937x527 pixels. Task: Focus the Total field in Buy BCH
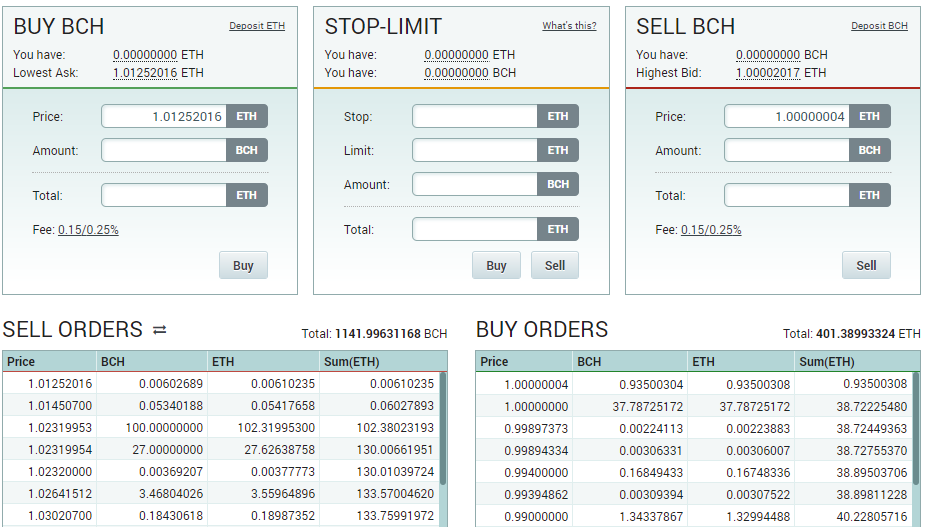[x=164, y=195]
